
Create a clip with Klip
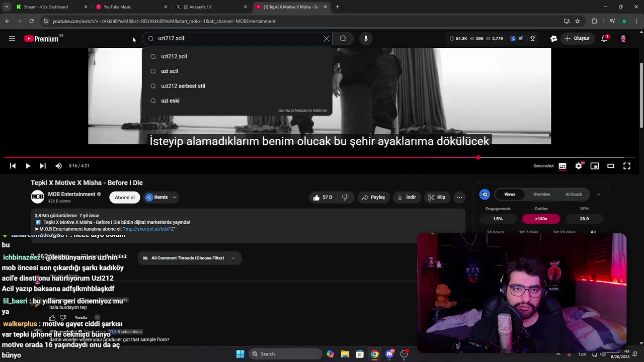click(437, 198)
